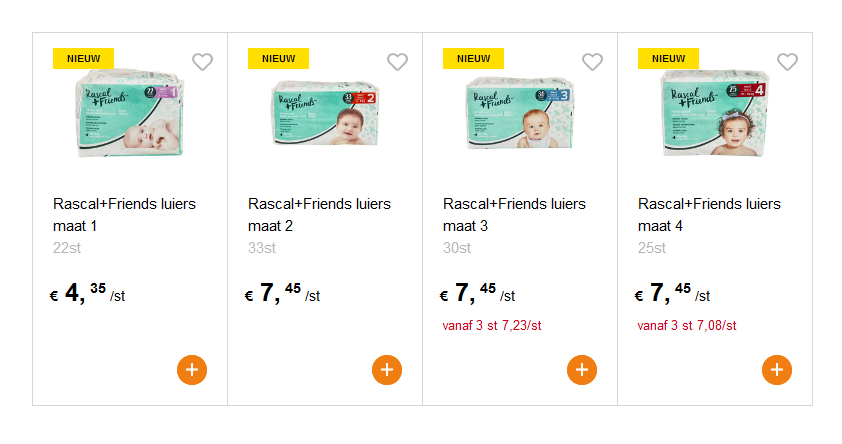Add maat 1 diapers to cart
Viewport: 842px width, 444px height.
coord(192,370)
